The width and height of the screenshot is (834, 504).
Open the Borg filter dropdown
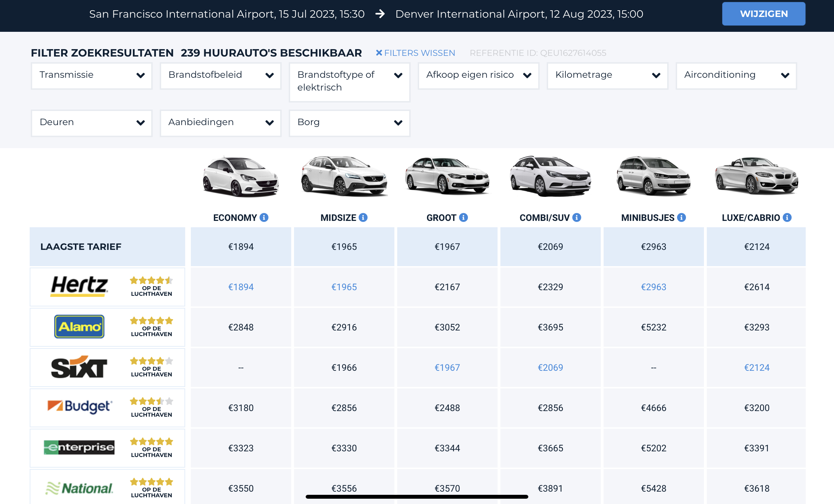coord(349,123)
